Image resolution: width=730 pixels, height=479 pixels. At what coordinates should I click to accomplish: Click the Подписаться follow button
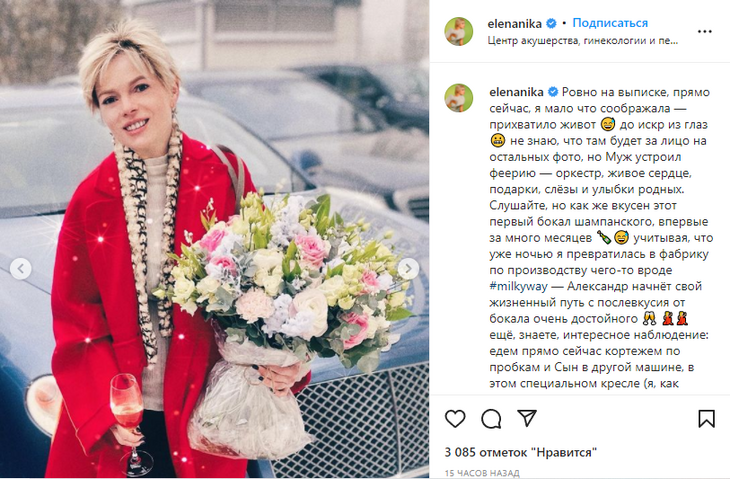610,23
